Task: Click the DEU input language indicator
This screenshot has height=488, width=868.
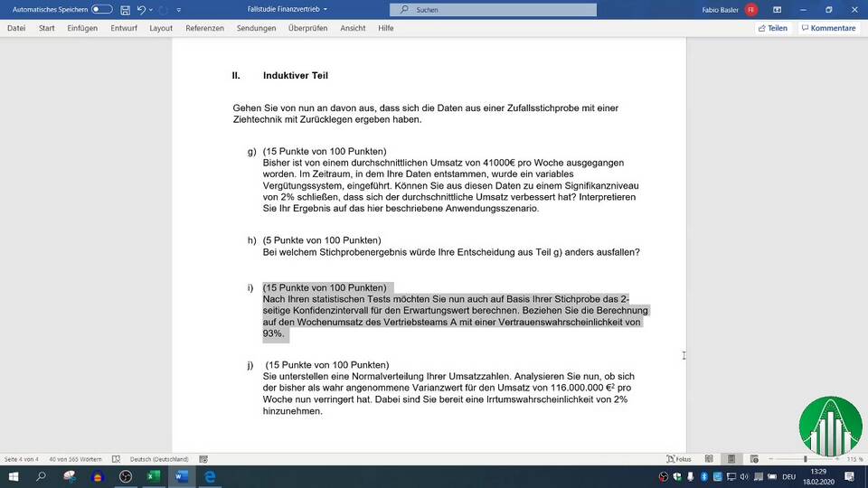Action: click(x=788, y=476)
